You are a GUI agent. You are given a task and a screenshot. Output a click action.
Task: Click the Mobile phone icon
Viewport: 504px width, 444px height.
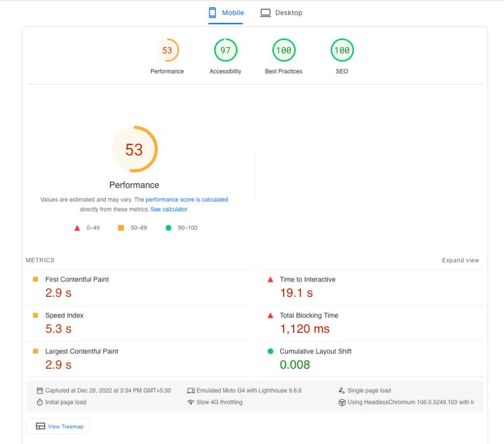212,12
